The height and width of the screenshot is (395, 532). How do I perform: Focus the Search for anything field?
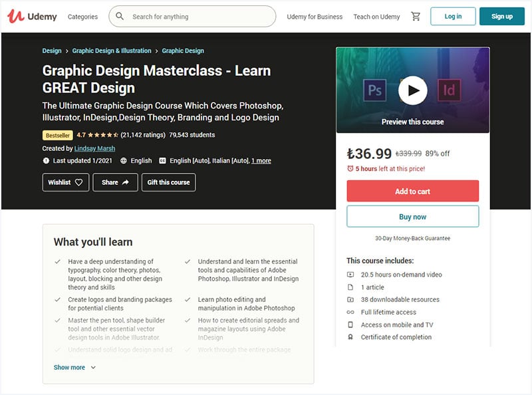192,16
